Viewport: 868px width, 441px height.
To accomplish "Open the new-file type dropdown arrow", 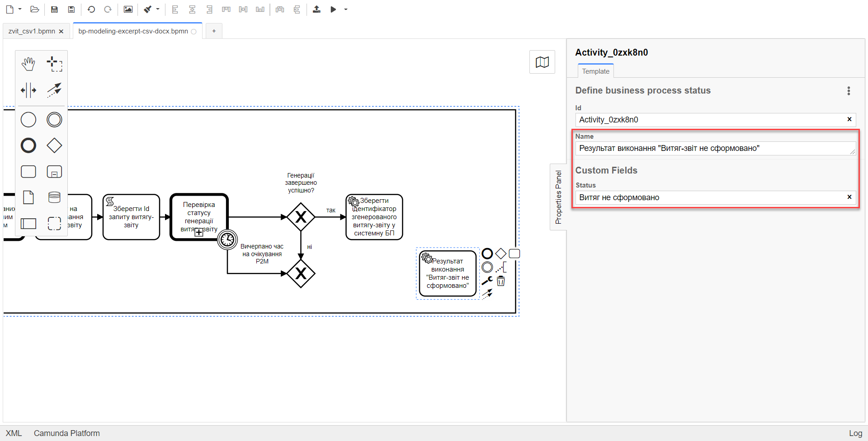I will click(x=20, y=9).
